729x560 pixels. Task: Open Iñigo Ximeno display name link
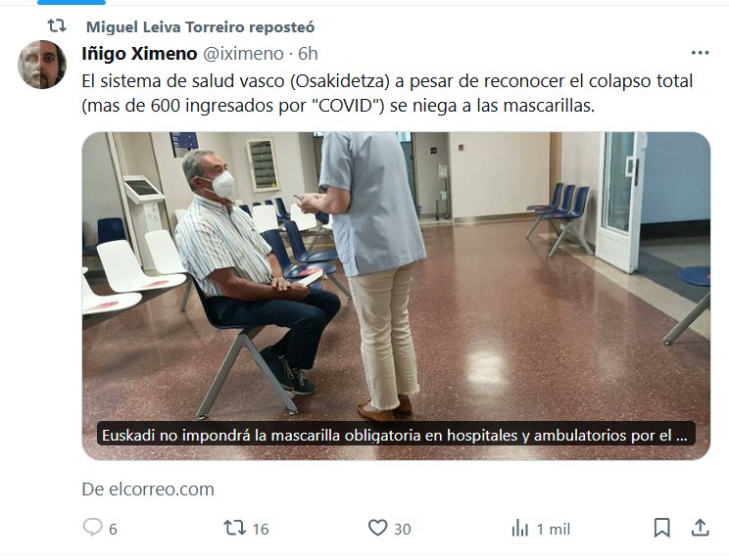click(x=139, y=54)
